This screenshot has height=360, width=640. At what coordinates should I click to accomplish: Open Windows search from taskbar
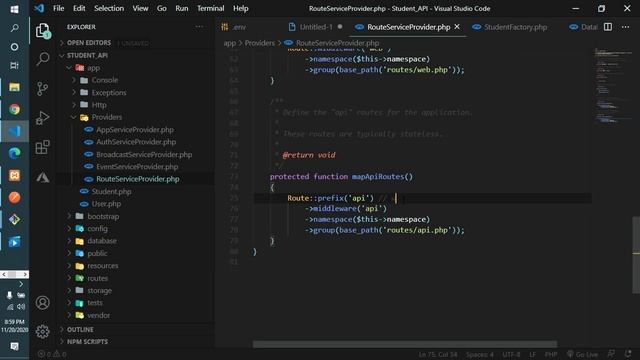pos(14,28)
